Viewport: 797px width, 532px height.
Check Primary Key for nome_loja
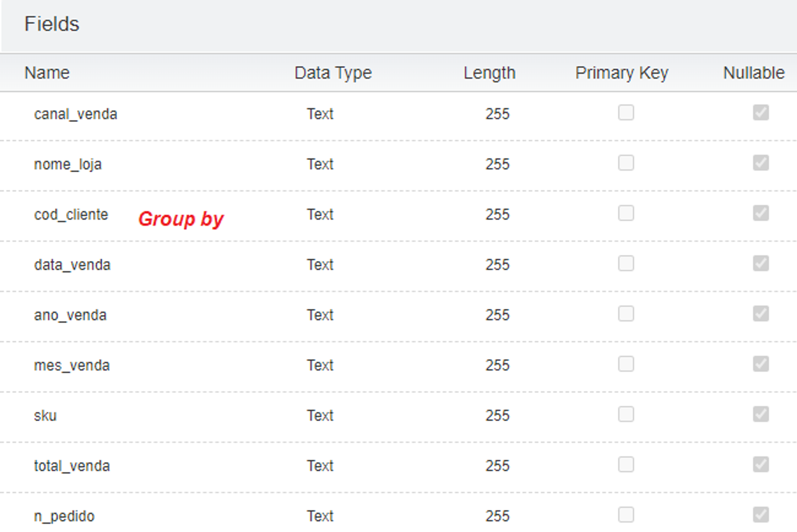point(626,163)
